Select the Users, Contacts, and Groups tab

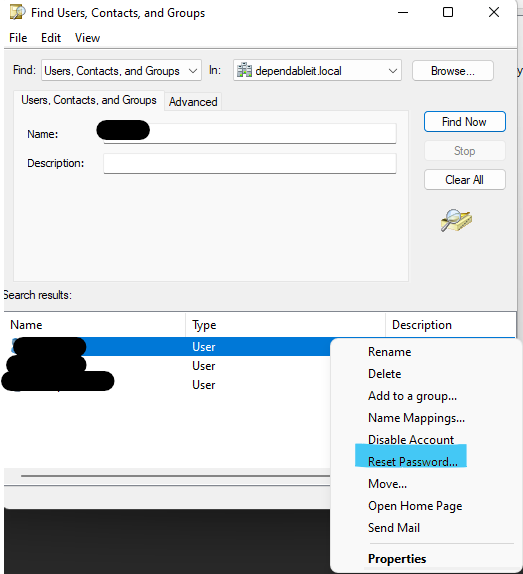click(x=89, y=100)
